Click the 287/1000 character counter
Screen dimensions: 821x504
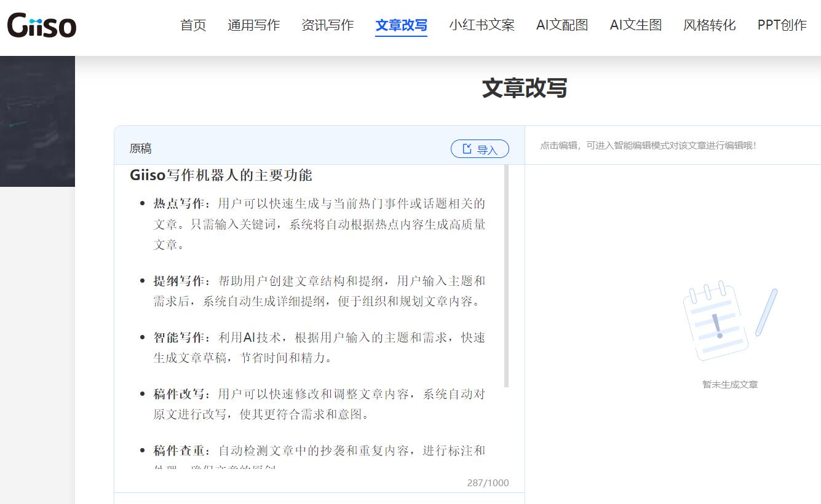[488, 482]
